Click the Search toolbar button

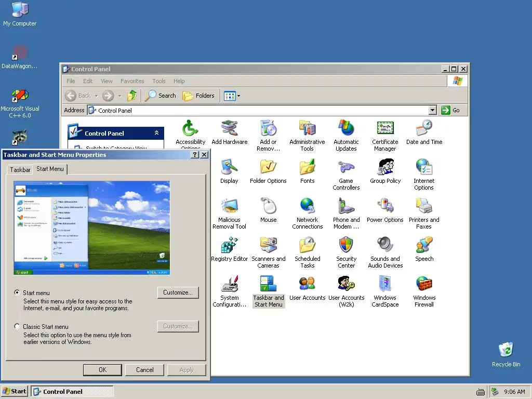click(161, 96)
